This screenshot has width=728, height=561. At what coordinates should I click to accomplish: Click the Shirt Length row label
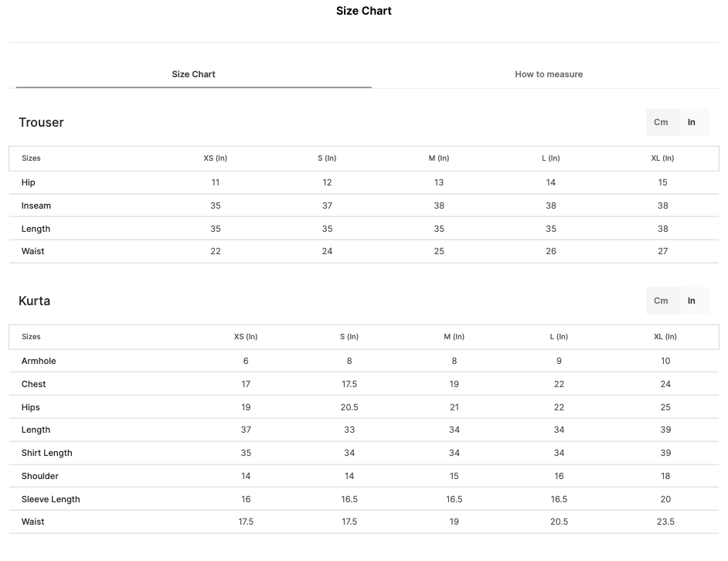click(x=47, y=453)
